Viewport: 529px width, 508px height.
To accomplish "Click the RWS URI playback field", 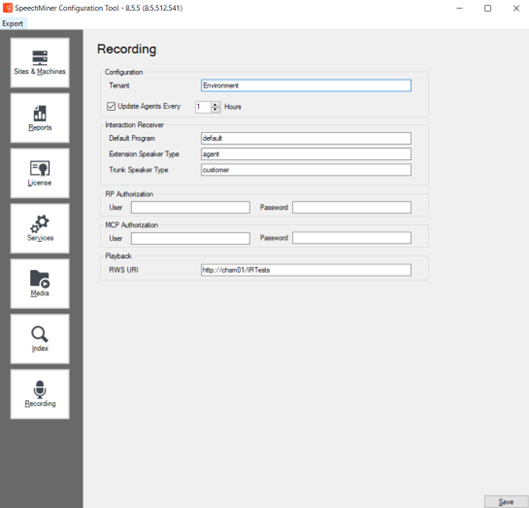I will tap(306, 270).
